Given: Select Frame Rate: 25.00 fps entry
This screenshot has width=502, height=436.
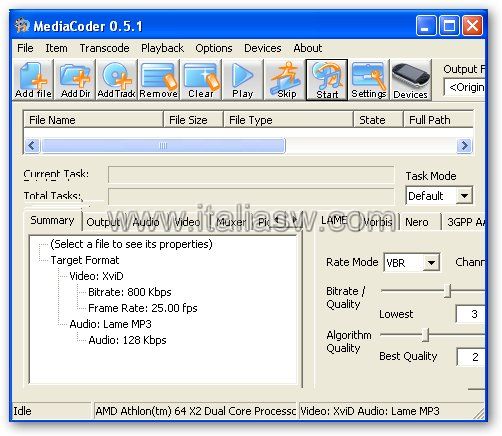Looking at the screenshot, I should [x=143, y=308].
